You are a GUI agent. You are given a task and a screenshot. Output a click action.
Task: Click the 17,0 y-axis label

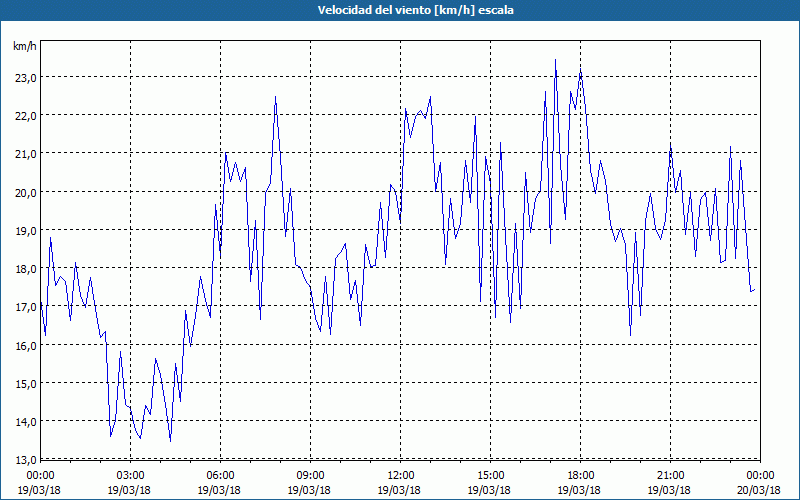pyautogui.click(x=25, y=307)
